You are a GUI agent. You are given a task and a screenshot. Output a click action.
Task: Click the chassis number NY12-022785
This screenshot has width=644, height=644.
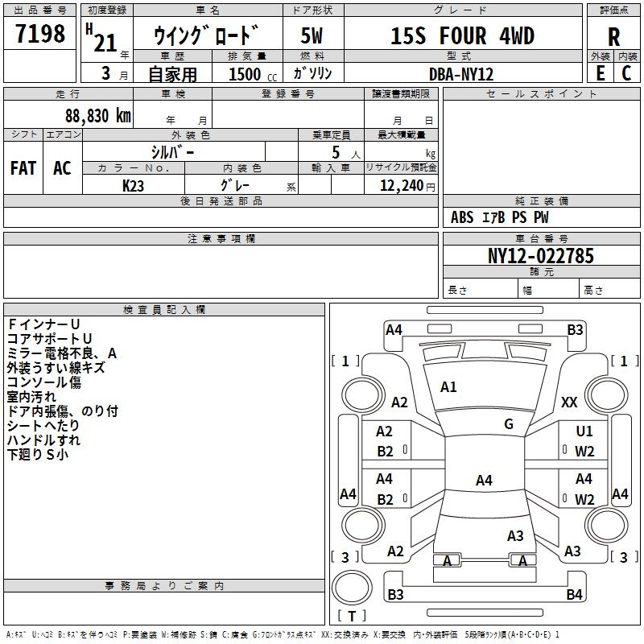[x=541, y=257]
